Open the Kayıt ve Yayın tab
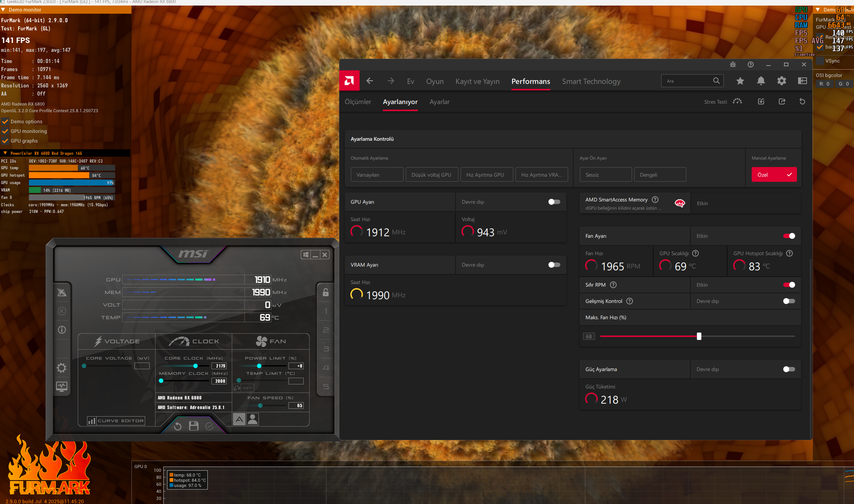 click(x=477, y=81)
